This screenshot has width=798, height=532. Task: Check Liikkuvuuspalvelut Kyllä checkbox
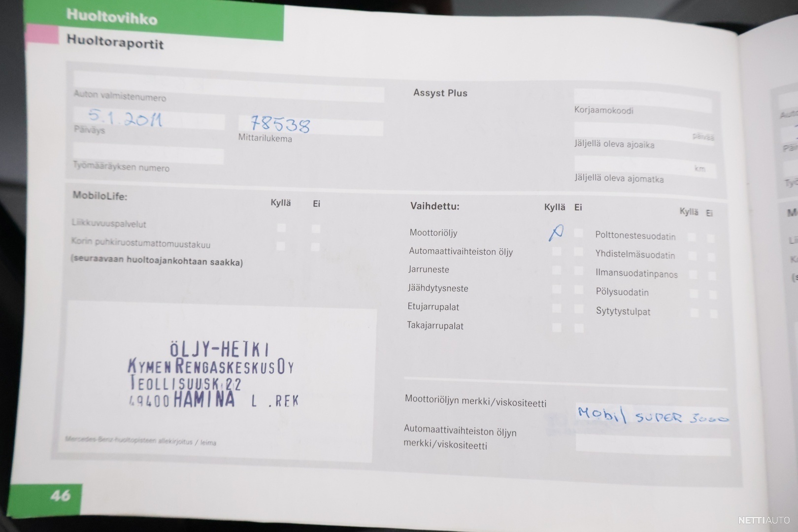[281, 228]
